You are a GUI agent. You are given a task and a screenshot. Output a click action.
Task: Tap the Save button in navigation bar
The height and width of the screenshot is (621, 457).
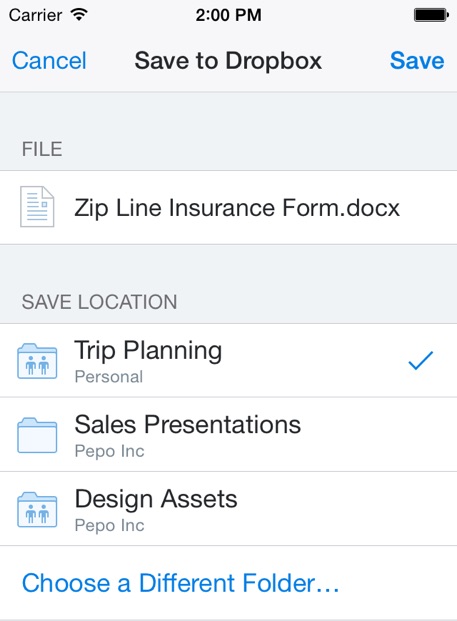click(x=417, y=61)
